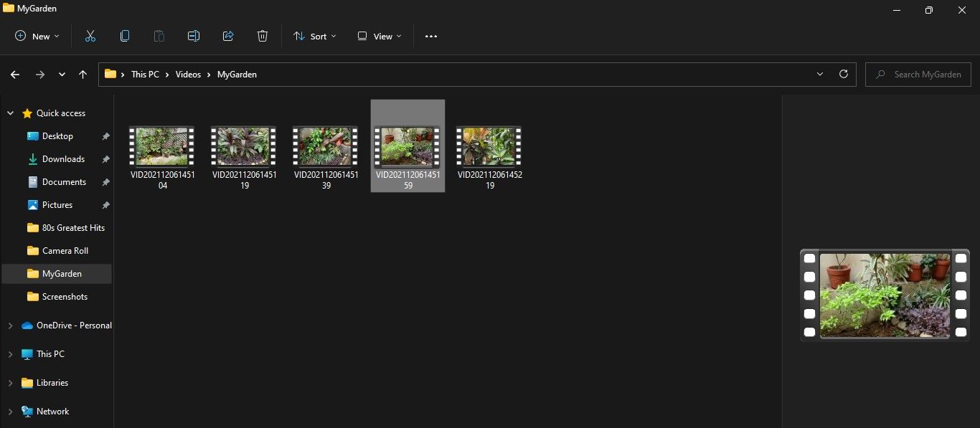Click the Share icon in toolbar
The height and width of the screenshot is (428, 980).
[228, 36]
